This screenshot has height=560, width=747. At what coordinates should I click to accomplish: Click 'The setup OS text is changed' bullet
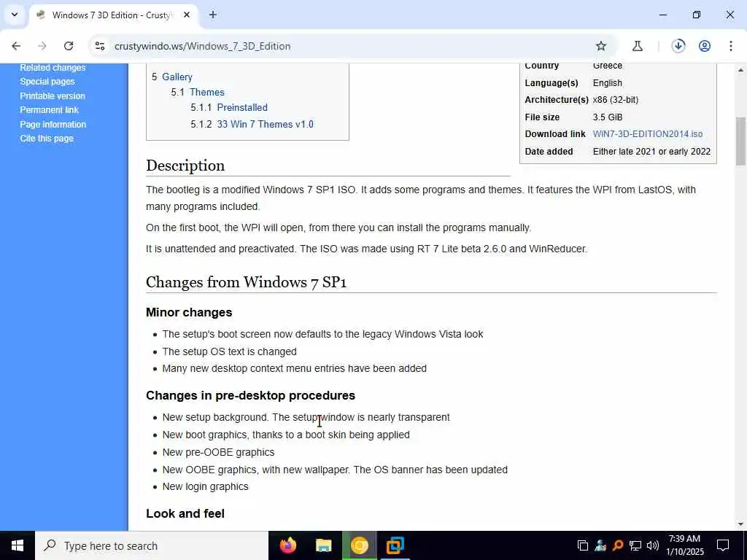click(229, 351)
